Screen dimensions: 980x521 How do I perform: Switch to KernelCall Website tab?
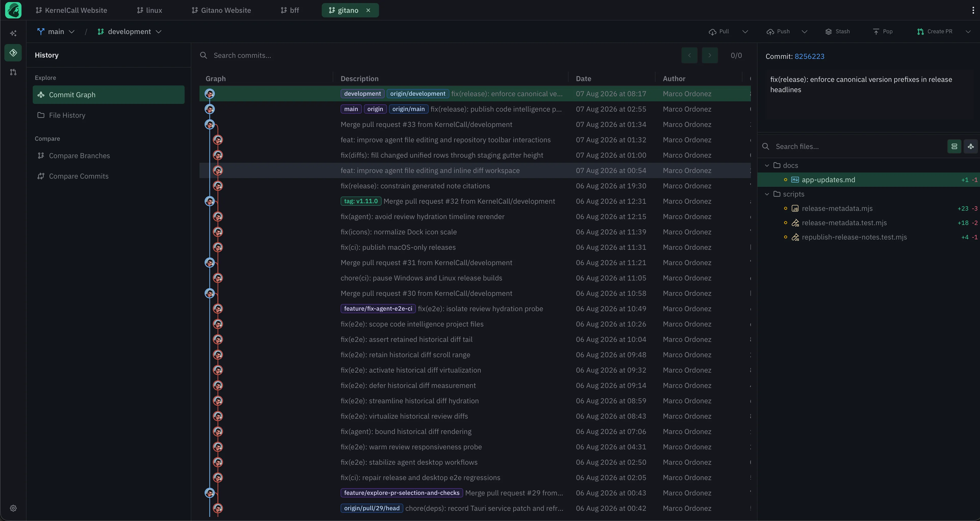tap(71, 10)
